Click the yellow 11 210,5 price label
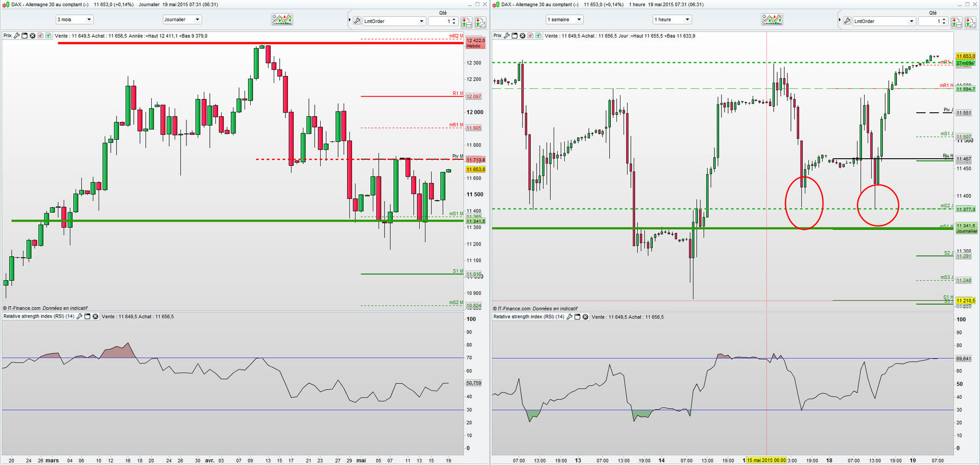This screenshot has height=465, width=980. [966, 301]
